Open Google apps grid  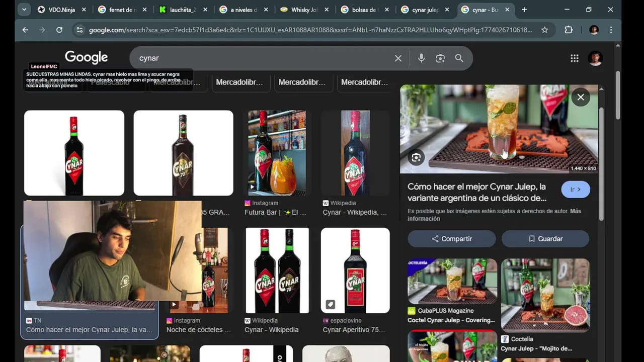click(575, 58)
